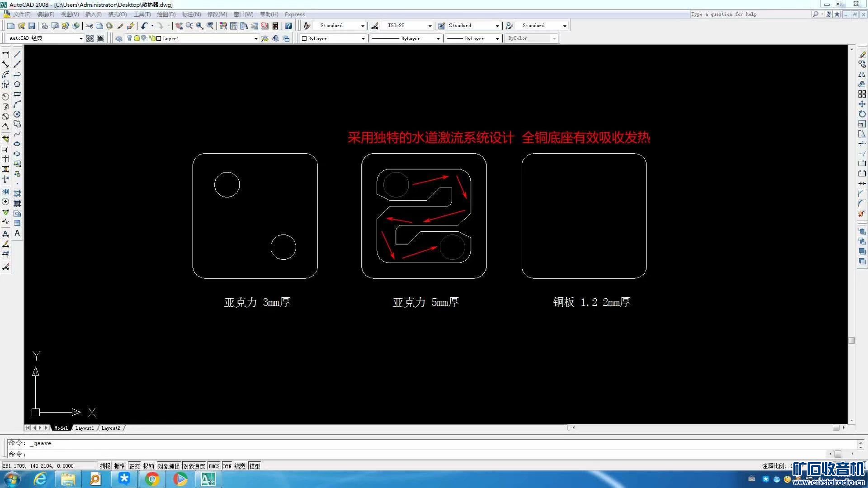Screen dimensions: 868x488
Task: Switch to the Layout1 tab
Action: [85, 428]
